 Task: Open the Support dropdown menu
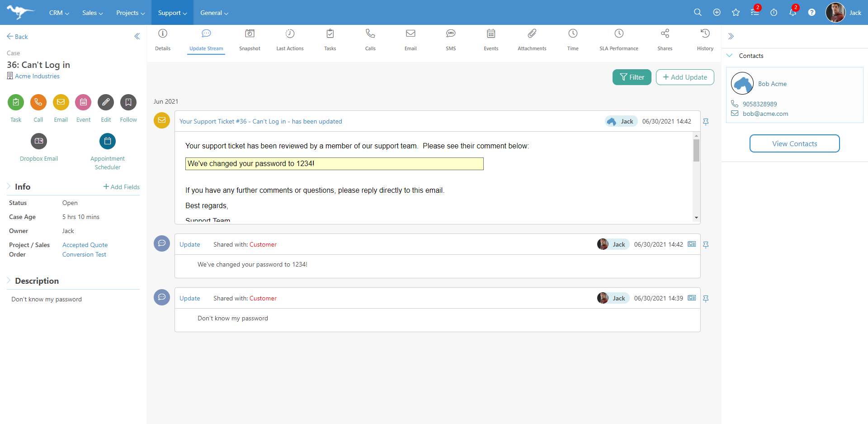[172, 13]
